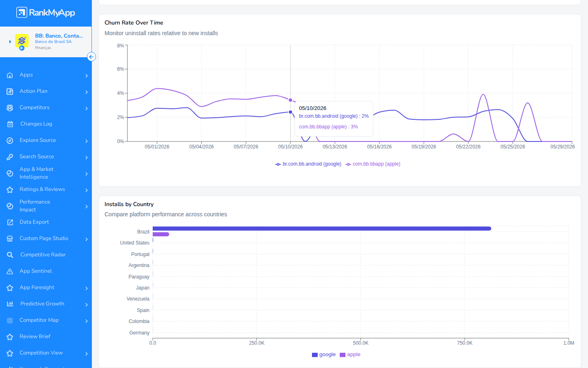The width and height of the screenshot is (588, 368).
Task: Click the apple data point on 05/10/2026
Action: [x=290, y=100]
